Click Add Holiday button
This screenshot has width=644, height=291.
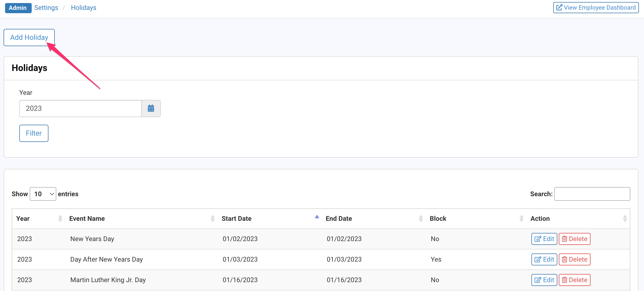[29, 38]
